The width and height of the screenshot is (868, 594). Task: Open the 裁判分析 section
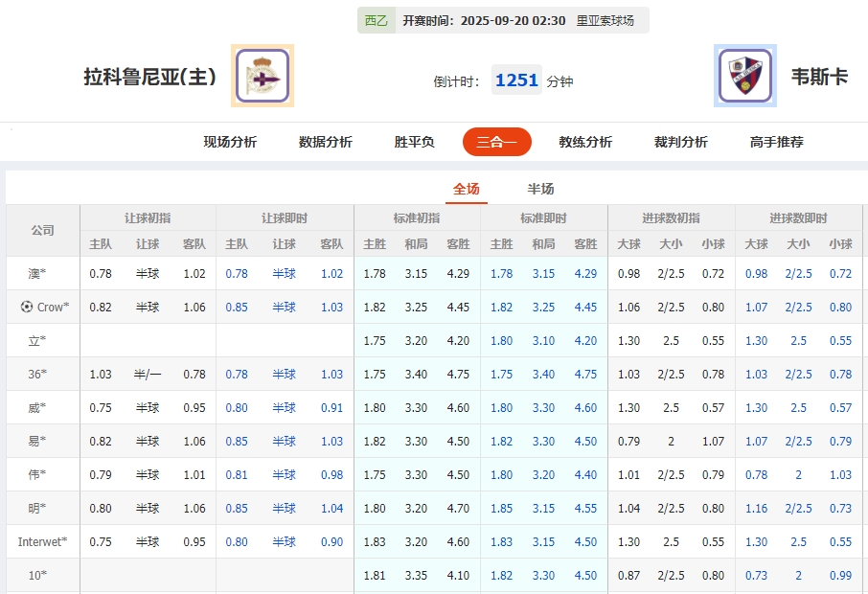[x=680, y=140]
